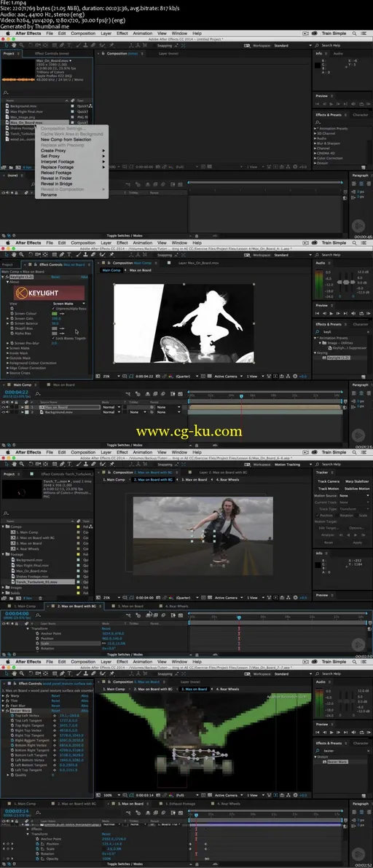
Task: Open the Composition menu in first frame's menu bar
Action: (x=83, y=33)
